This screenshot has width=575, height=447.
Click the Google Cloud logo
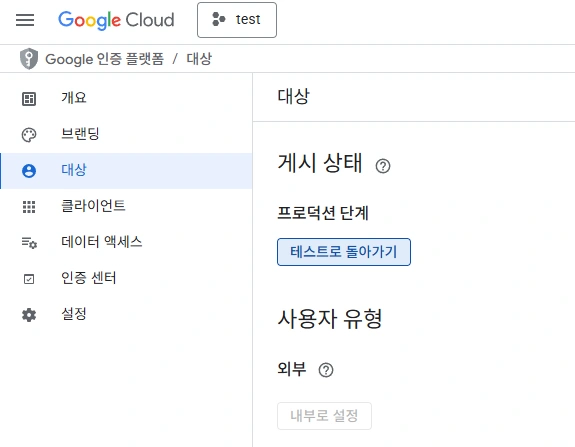tap(116, 20)
